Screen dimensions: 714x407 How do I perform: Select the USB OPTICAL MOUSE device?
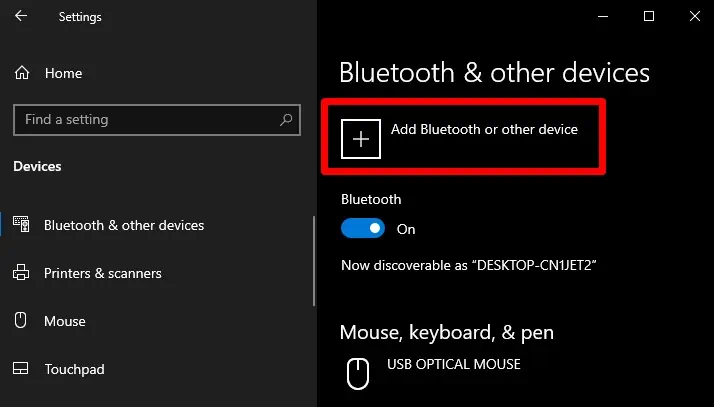[454, 365]
